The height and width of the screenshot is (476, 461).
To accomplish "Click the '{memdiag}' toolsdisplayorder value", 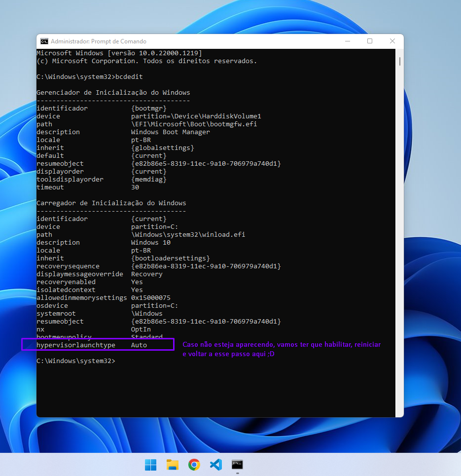I will tap(149, 180).
